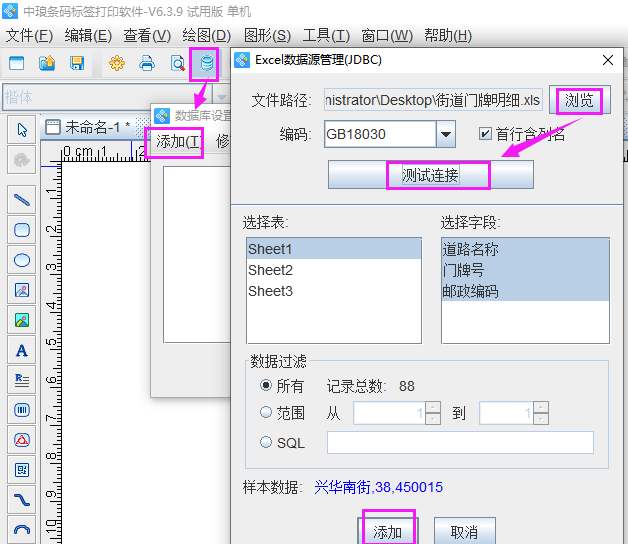This screenshot has width=628, height=544.
Task: Select the plain text A tool
Action: point(22,351)
